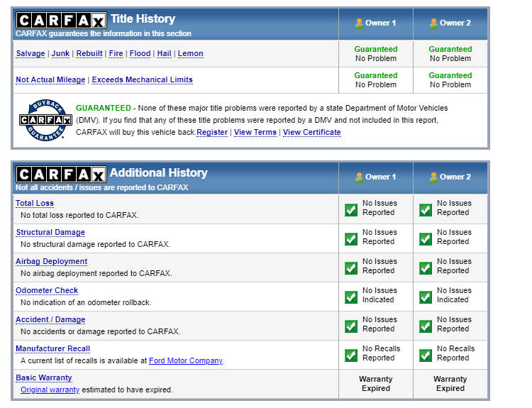Open the Fire title definition link

click(116, 54)
